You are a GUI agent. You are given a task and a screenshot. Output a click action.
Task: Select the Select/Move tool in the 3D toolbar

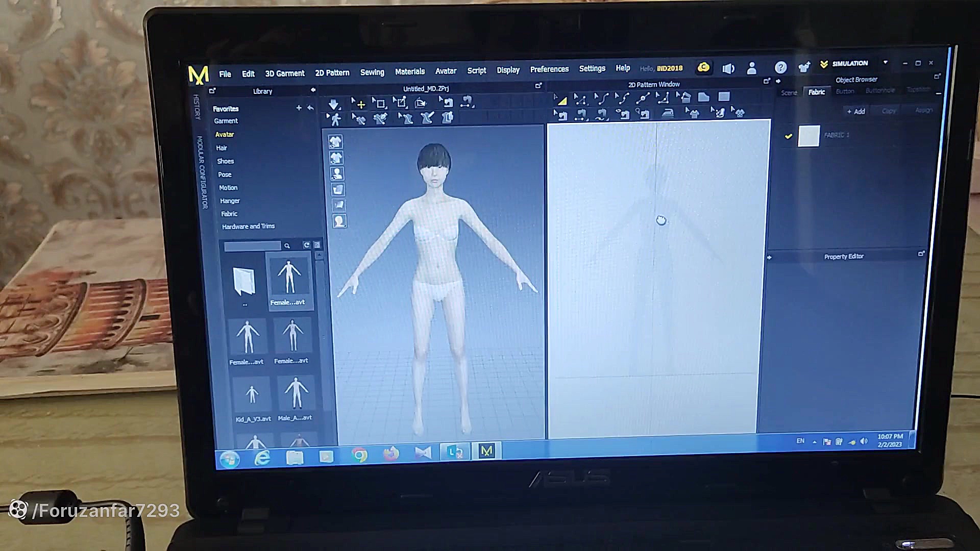359,104
